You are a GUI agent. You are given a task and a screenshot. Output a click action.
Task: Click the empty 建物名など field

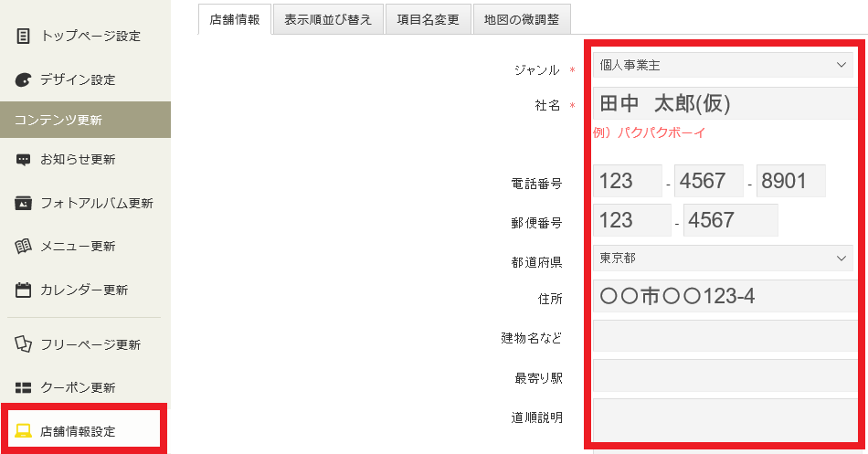click(725, 335)
